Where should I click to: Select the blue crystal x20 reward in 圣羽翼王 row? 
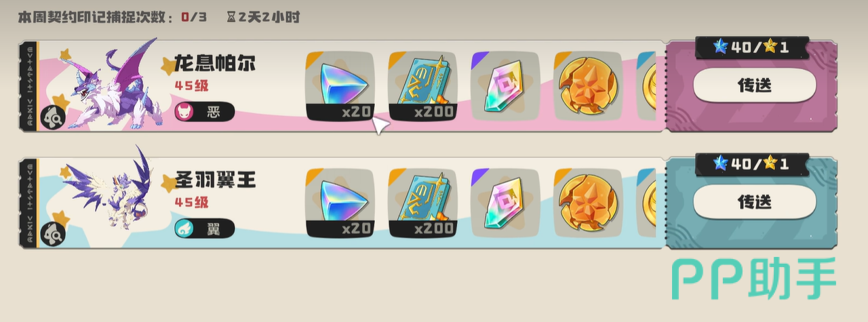point(340,203)
